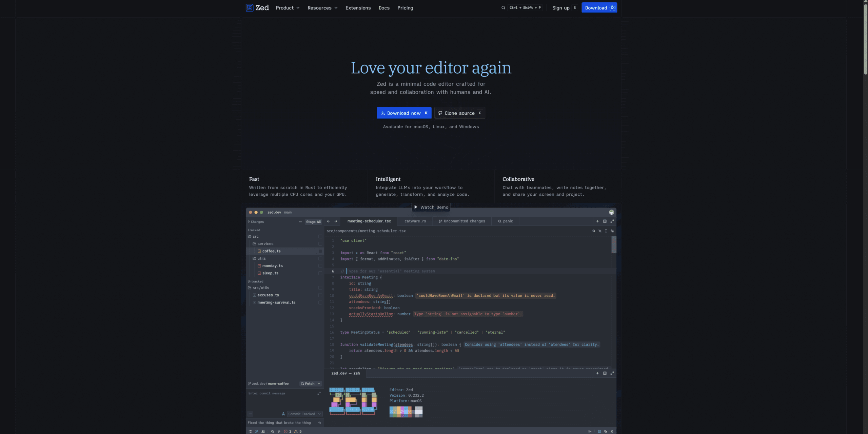
Task: Check the excuses.ts staging checkbox
Action: [x=320, y=295]
